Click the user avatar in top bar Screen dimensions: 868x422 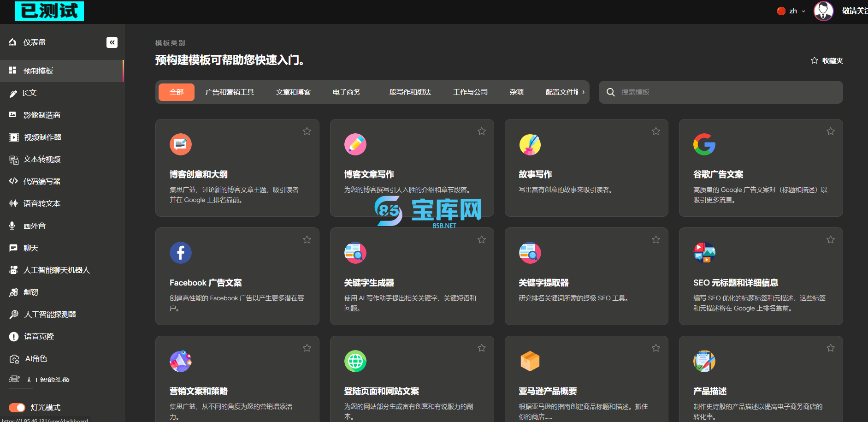[x=823, y=11]
